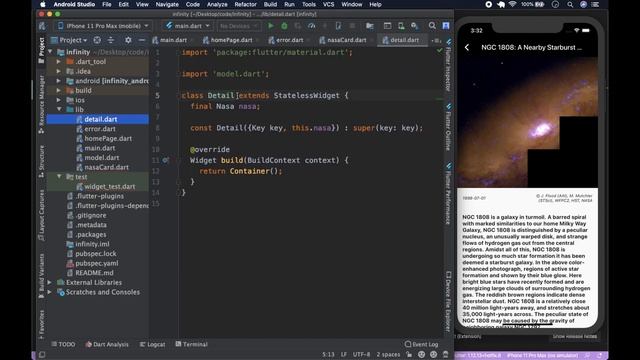The height and width of the screenshot is (360, 640).
Task: Click the build method gutter override icon
Action: 165,160
